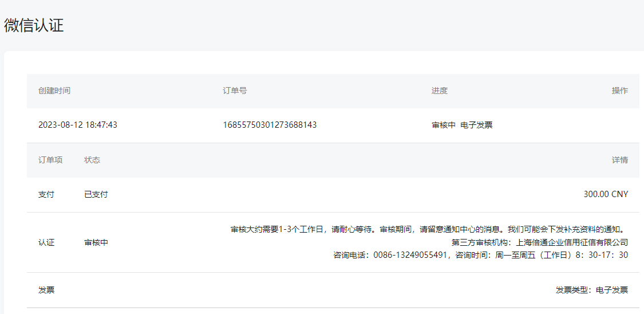644x314 pixels.
Task: Select order number 1685575030127368814​3
Action: (x=270, y=125)
